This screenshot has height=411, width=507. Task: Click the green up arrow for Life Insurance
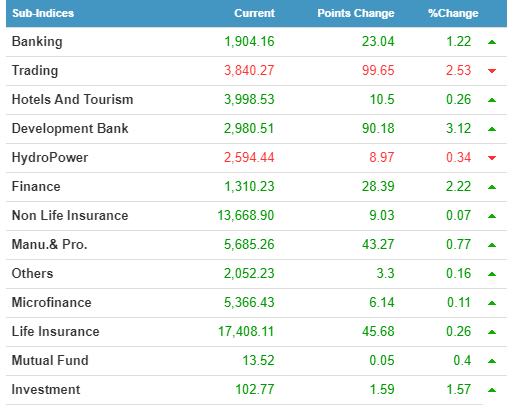(492, 332)
